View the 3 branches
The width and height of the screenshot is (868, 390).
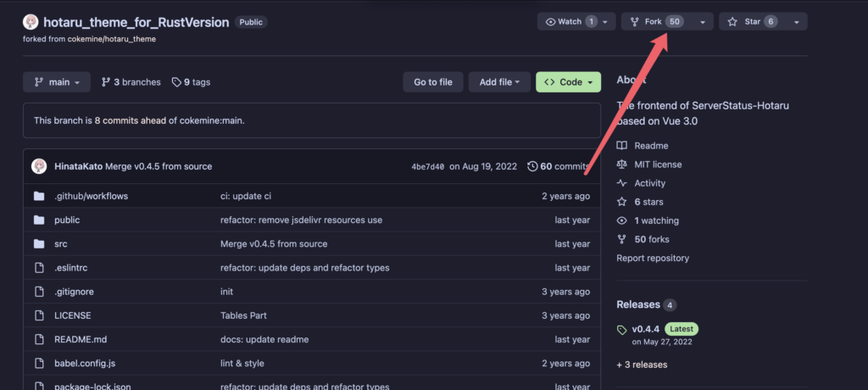tap(131, 82)
